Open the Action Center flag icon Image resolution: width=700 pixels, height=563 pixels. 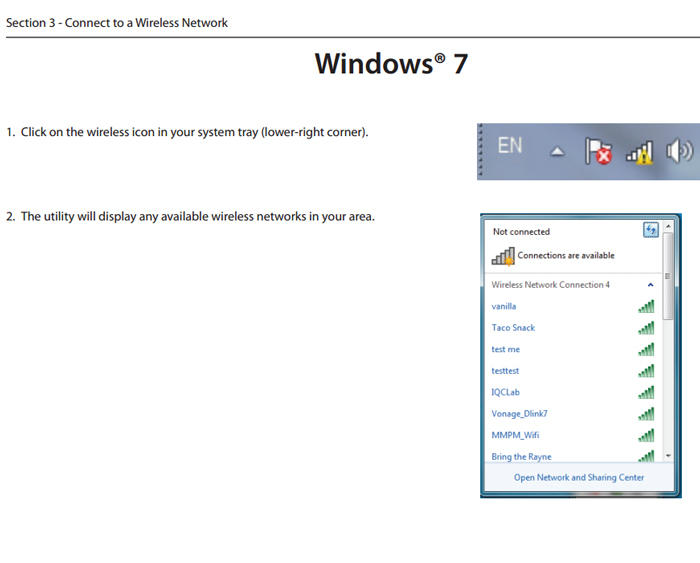[x=598, y=151]
